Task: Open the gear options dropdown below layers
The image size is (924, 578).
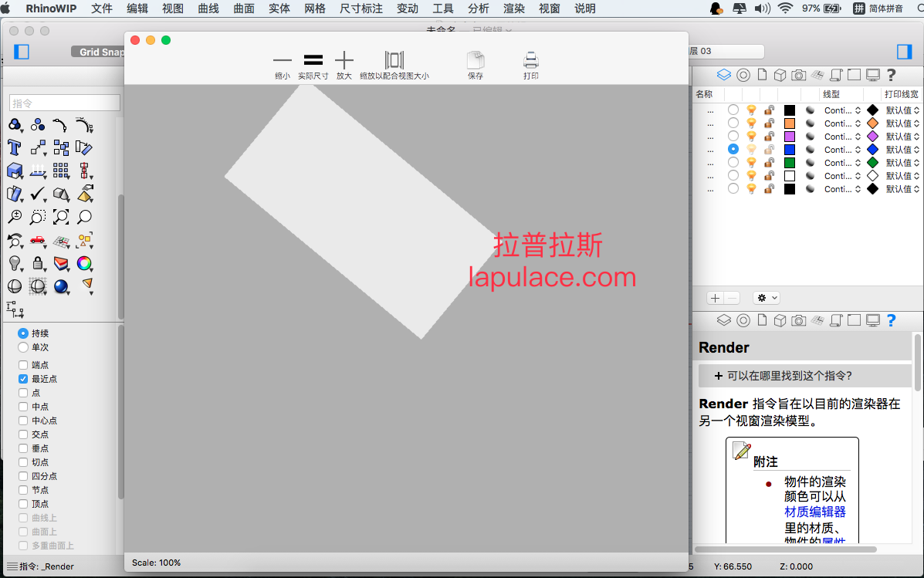Action: (x=767, y=298)
